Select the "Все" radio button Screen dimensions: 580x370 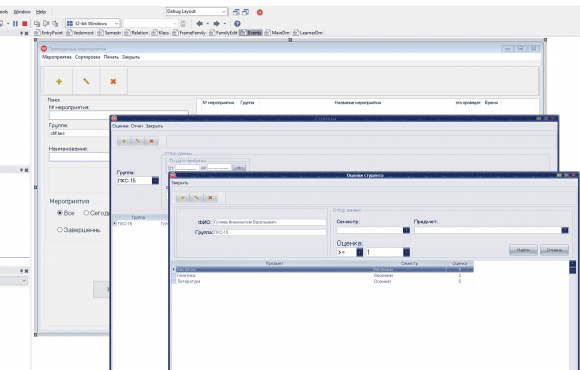coord(60,213)
